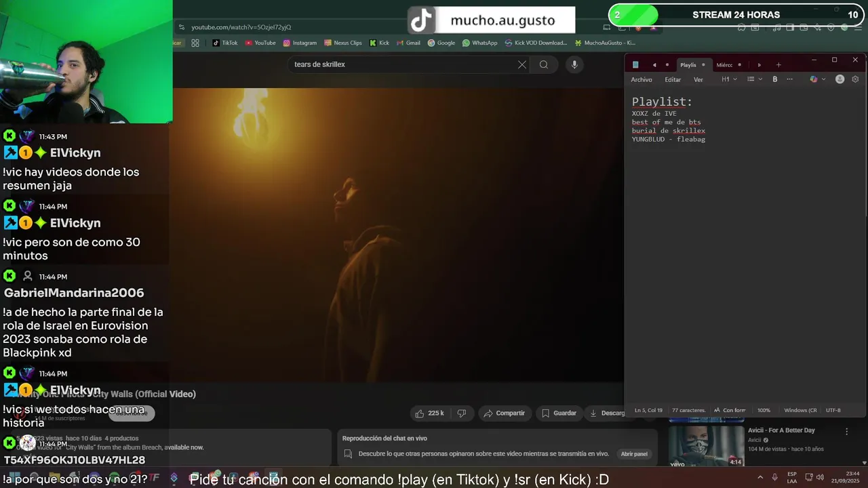Viewport: 868px width, 488px height.
Task: Click the taskbar microphone tray icon
Action: tap(774, 477)
